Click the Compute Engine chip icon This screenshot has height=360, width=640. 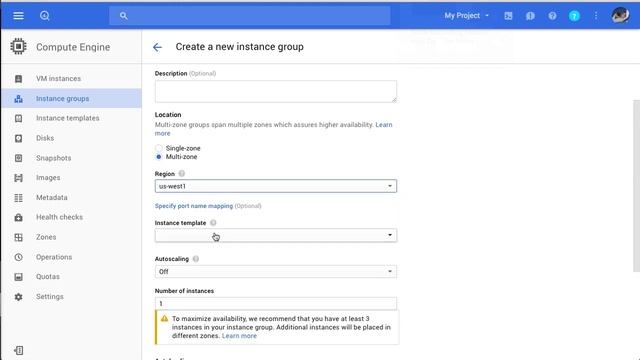18,47
